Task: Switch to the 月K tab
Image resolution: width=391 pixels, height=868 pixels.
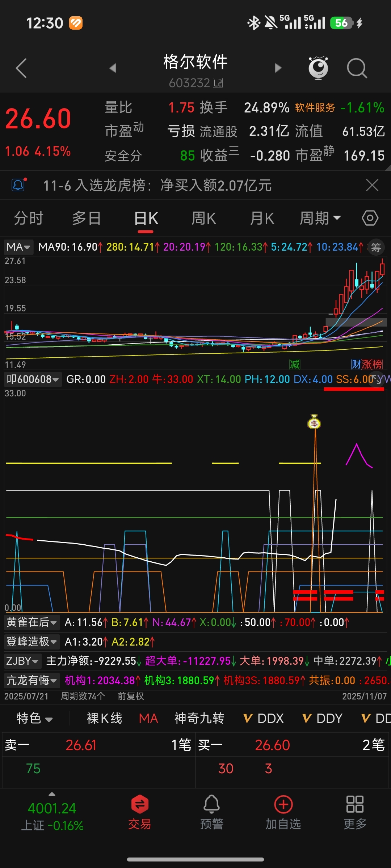Action: (262, 218)
